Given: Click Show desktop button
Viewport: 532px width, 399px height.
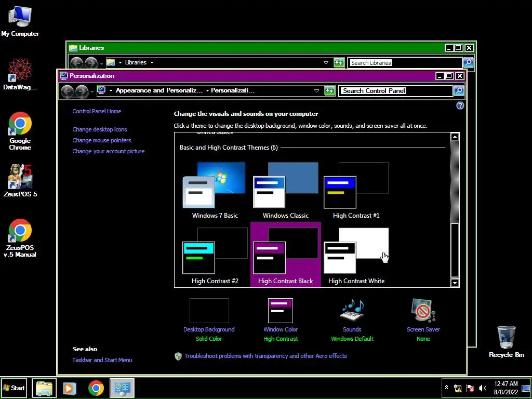Looking at the screenshot, I should [526, 388].
